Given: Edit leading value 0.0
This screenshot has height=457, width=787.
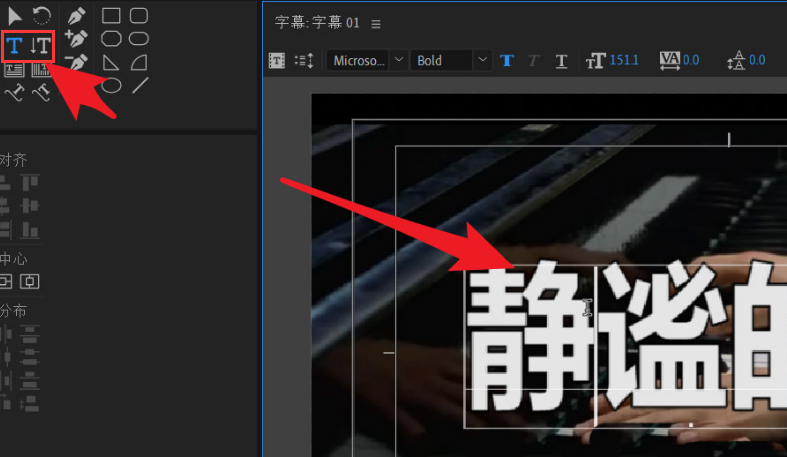Looking at the screenshot, I should (x=757, y=60).
